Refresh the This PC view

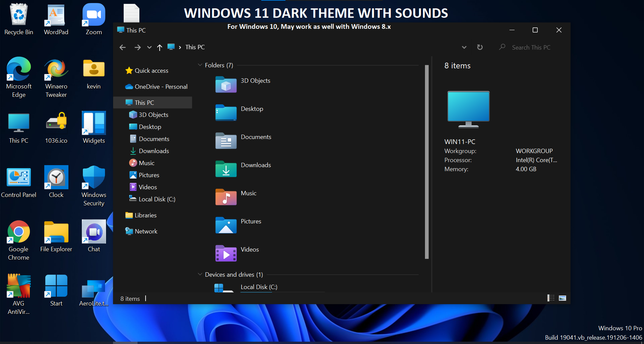click(x=480, y=47)
